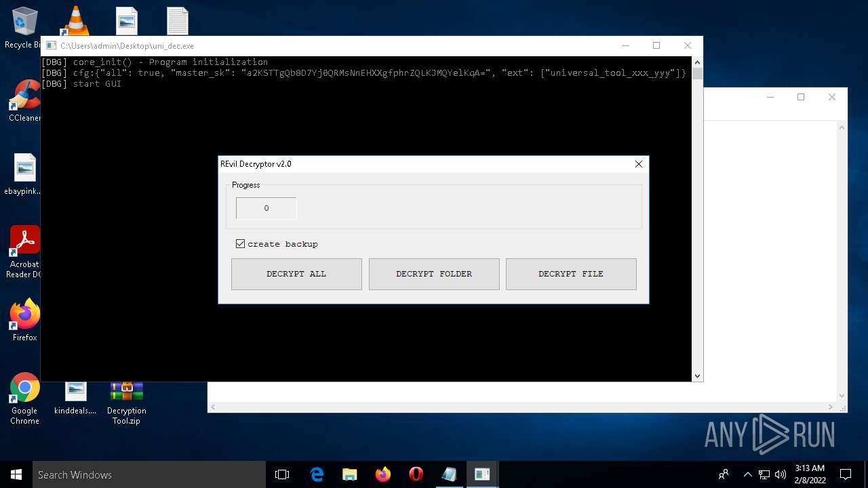The image size is (868, 488).
Task: Focus the Search Windows taskbar box
Action: click(x=149, y=474)
